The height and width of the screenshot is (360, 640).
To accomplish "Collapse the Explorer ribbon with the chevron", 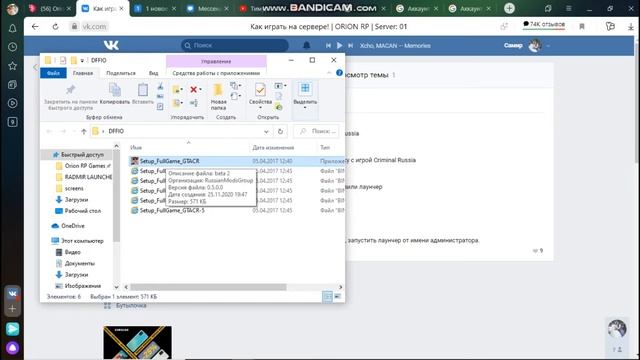I will tap(329, 73).
